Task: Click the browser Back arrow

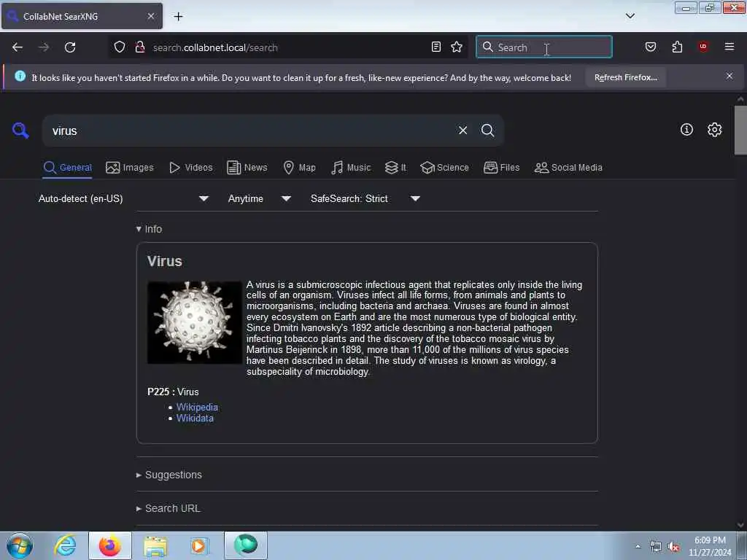Action: [x=18, y=47]
